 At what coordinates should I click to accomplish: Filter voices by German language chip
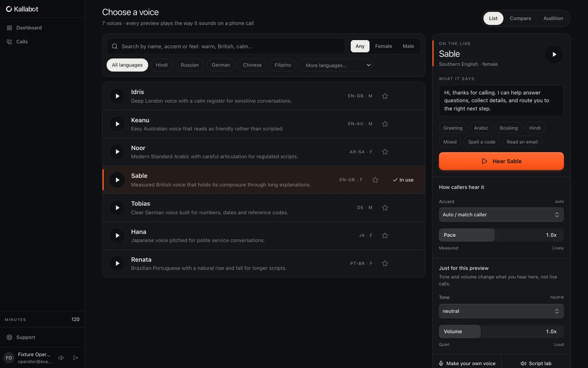click(220, 65)
